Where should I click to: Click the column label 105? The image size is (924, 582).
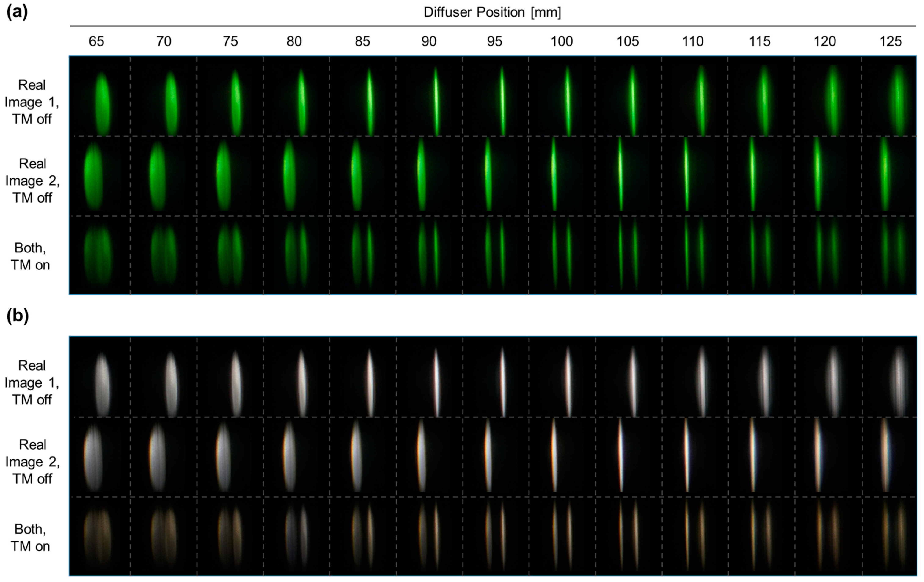(x=628, y=41)
